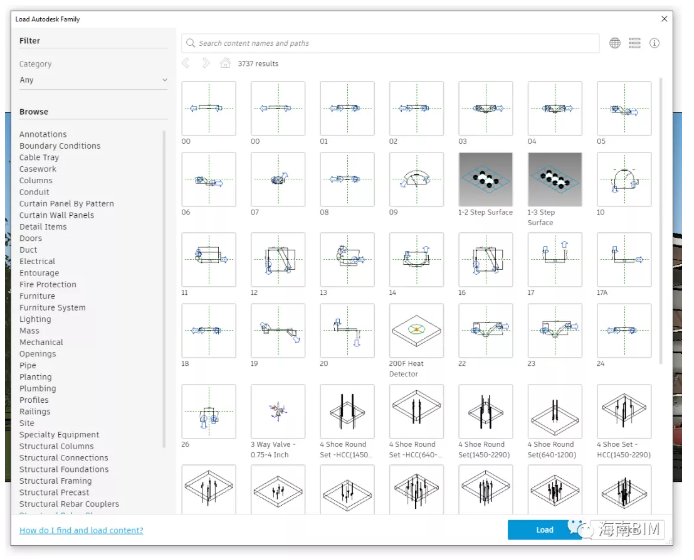Browse the Detail Items category
Image resolution: width=694 pixels, height=560 pixels.
43,227
